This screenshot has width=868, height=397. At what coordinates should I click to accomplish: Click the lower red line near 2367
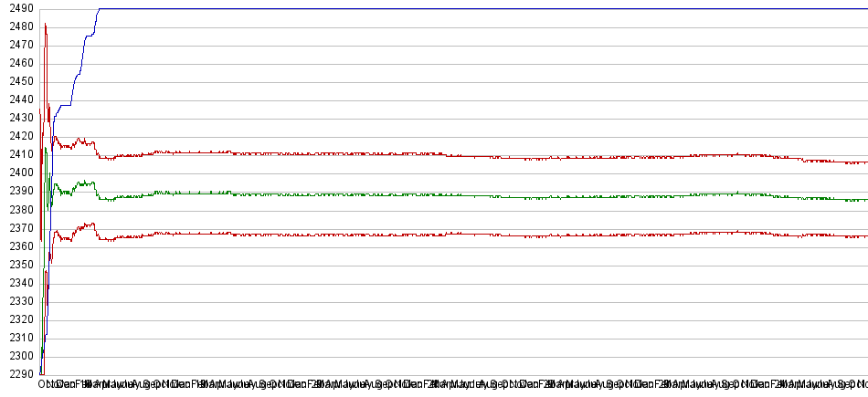pyautogui.click(x=457, y=235)
